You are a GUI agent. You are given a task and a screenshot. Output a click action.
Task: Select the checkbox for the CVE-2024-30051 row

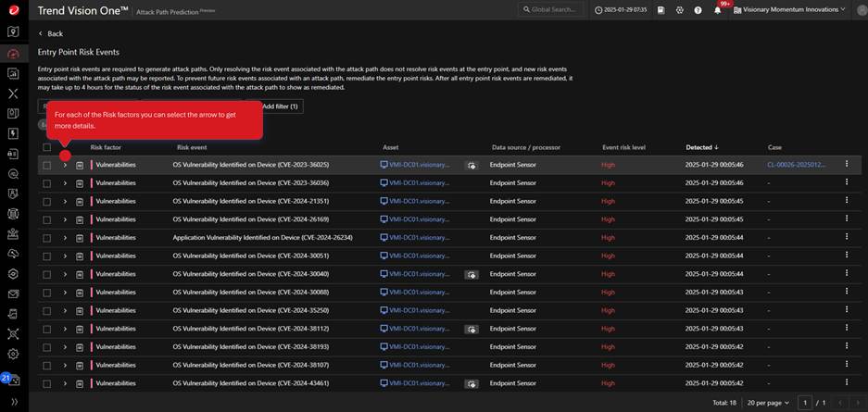47,256
